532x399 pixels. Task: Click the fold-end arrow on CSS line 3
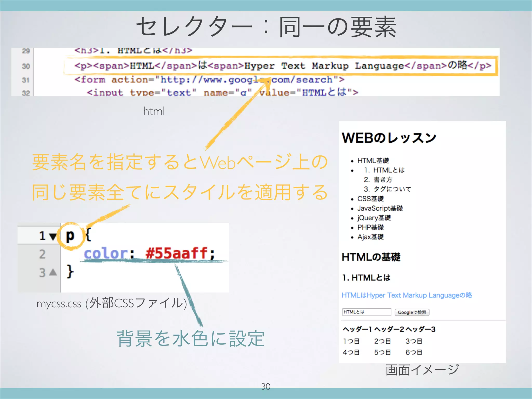click(53, 272)
